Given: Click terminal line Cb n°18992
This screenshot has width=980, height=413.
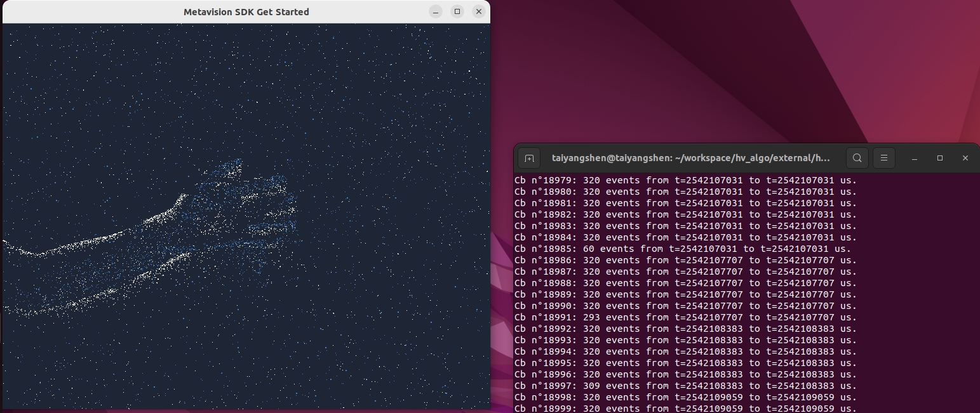Looking at the screenshot, I should (x=685, y=329).
